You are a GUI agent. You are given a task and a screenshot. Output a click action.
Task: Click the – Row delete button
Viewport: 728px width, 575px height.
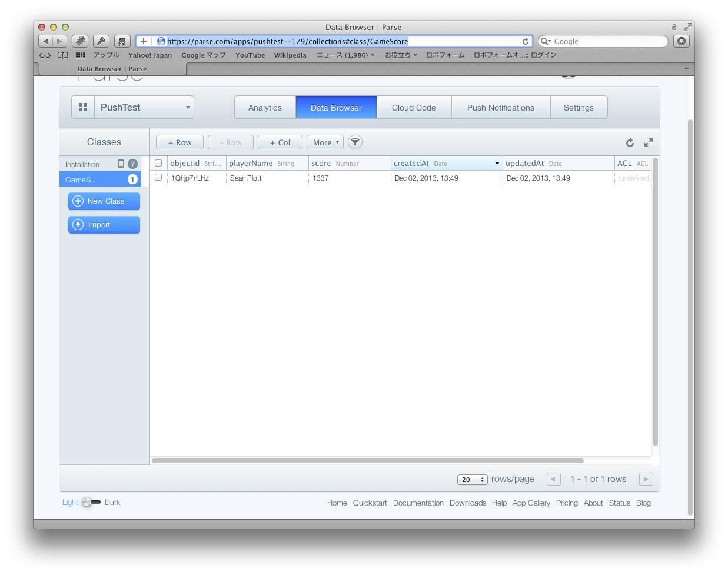click(231, 142)
